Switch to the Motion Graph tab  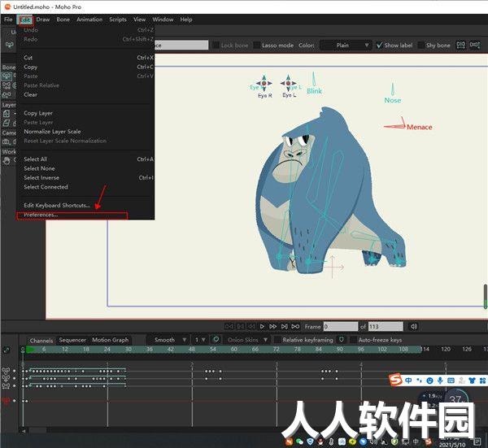(110, 340)
